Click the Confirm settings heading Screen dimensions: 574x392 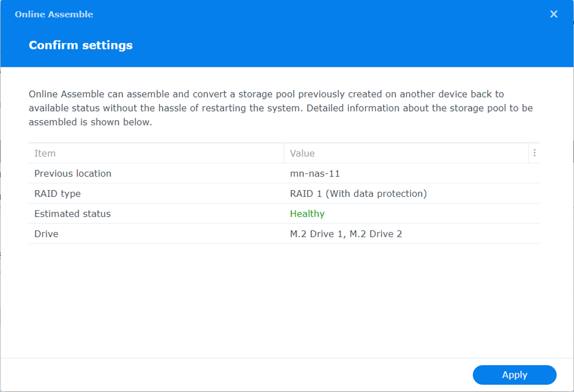(81, 45)
